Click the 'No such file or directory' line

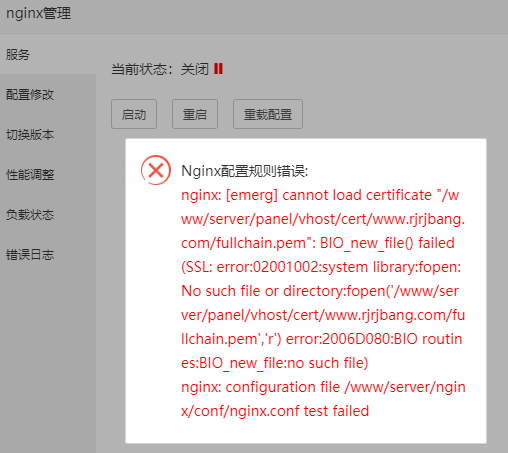coord(320,291)
